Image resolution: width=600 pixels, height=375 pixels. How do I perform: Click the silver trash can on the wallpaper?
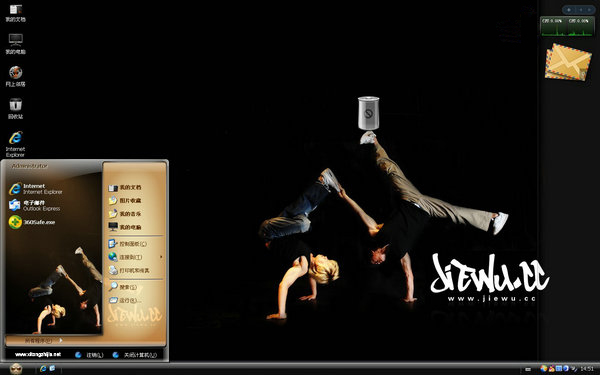pos(368,113)
